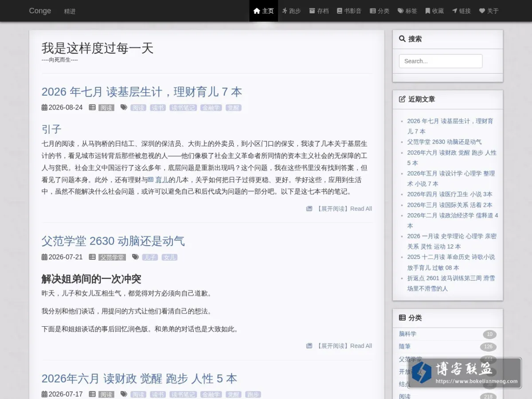532x399 pixels.
Task: Open the 脑科学 category in the sidebar
Action: (x=407, y=334)
